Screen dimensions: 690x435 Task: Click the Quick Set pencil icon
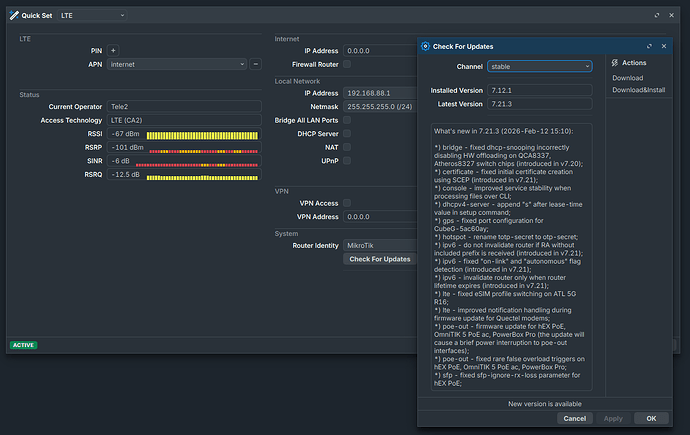point(12,16)
